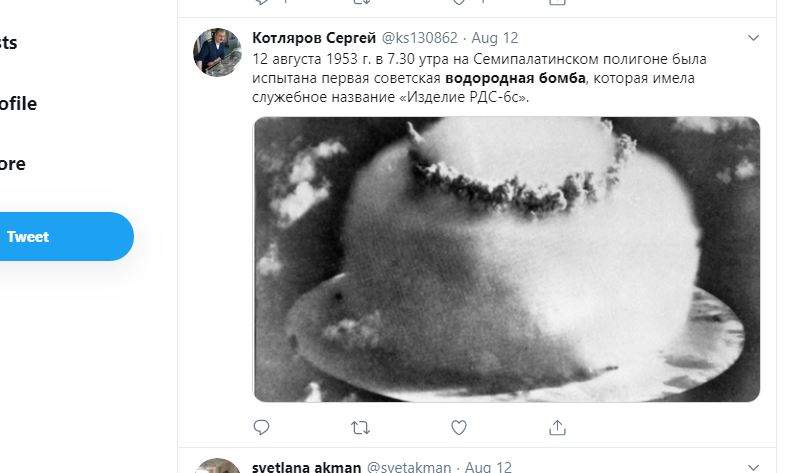
Task: Expand options chevron on svetlana akman's tweet
Action: 753,467
